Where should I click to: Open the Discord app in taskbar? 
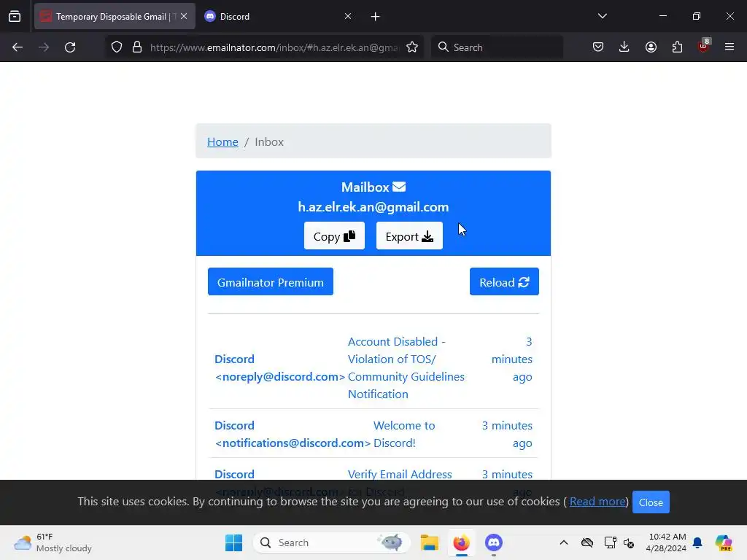tap(494, 542)
